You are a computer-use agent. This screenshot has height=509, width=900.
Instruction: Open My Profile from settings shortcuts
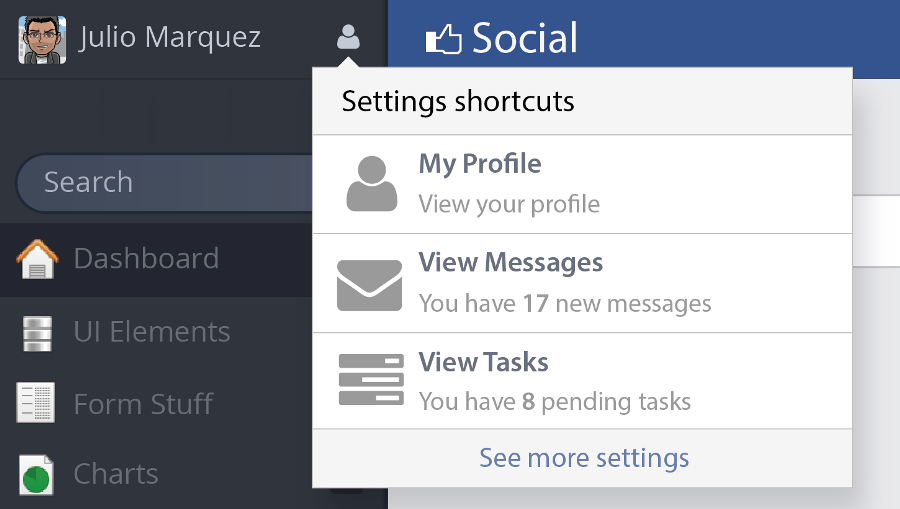[582, 184]
